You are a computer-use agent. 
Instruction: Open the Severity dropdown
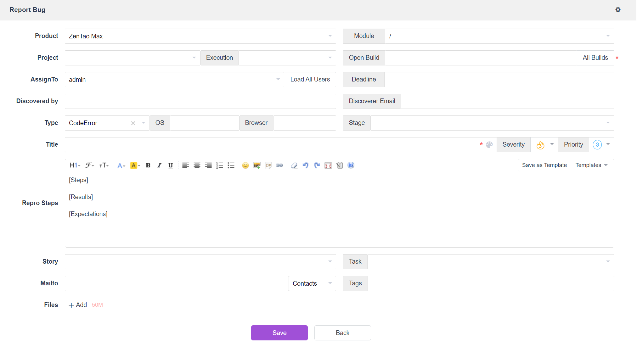544,145
